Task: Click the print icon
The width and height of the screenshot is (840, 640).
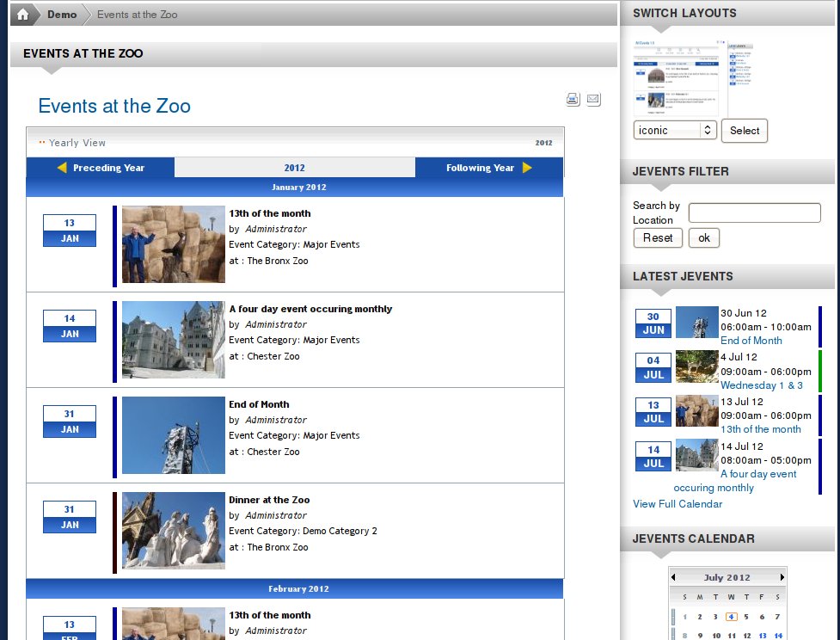Action: 573,99
